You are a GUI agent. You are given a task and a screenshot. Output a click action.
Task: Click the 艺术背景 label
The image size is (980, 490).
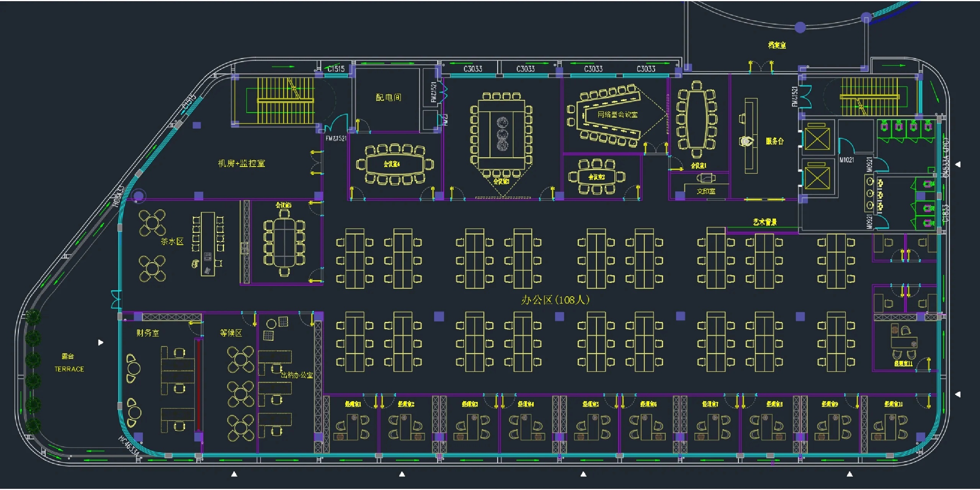[764, 222]
